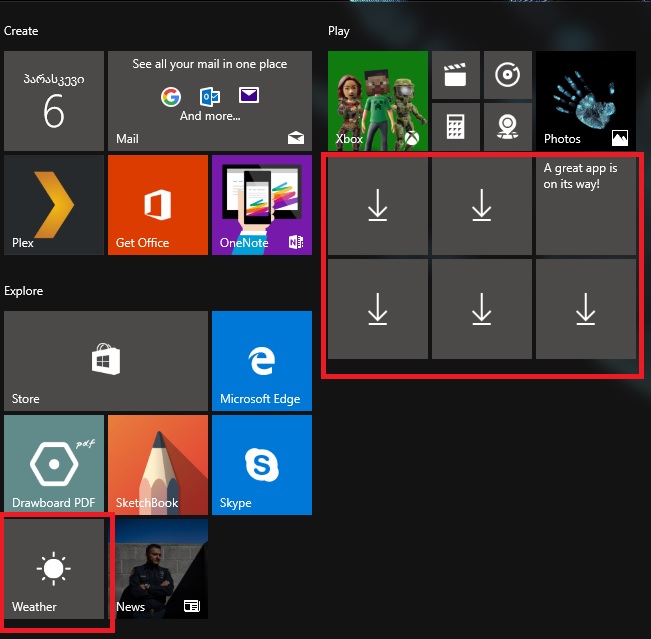Launch the Xbox tile
651x639 pixels.
coord(377,101)
